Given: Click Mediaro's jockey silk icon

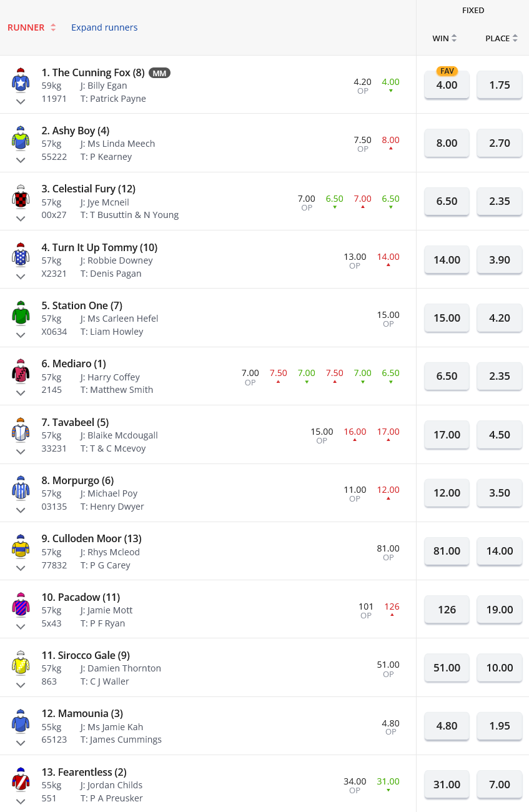Looking at the screenshot, I should coord(21,372).
